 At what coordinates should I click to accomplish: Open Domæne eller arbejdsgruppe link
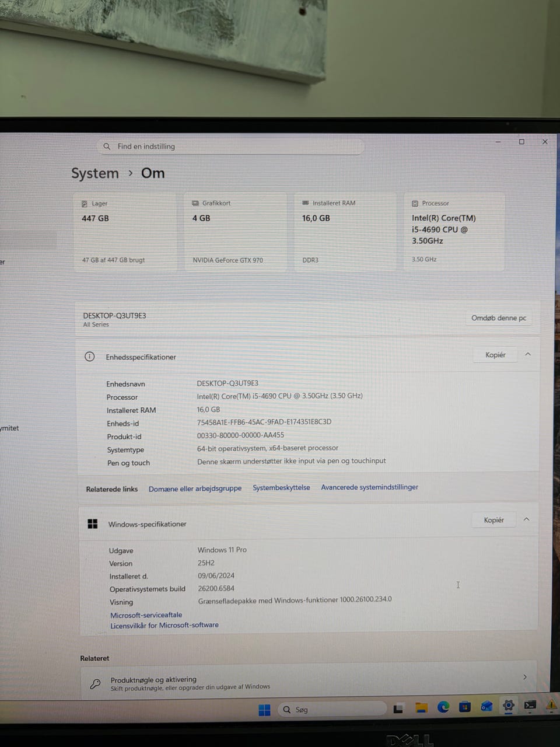pyautogui.click(x=195, y=488)
